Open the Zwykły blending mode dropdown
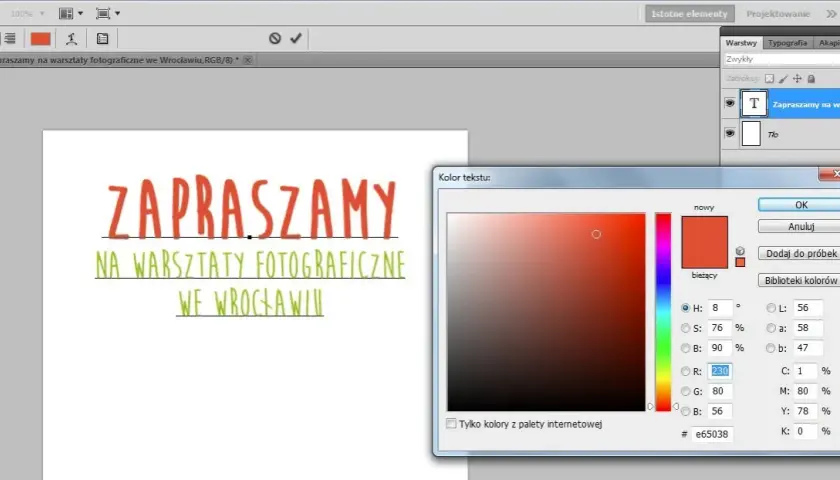The image size is (840, 480). (x=782, y=59)
